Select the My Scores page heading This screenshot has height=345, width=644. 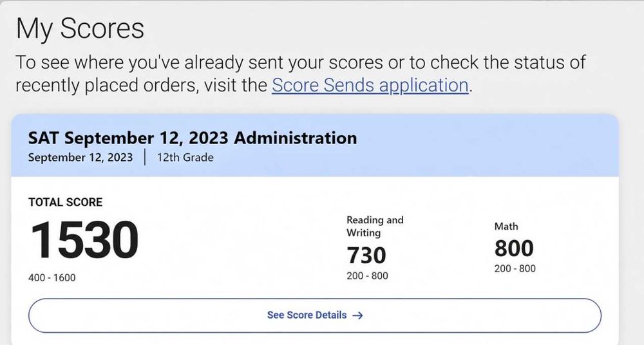(x=80, y=29)
